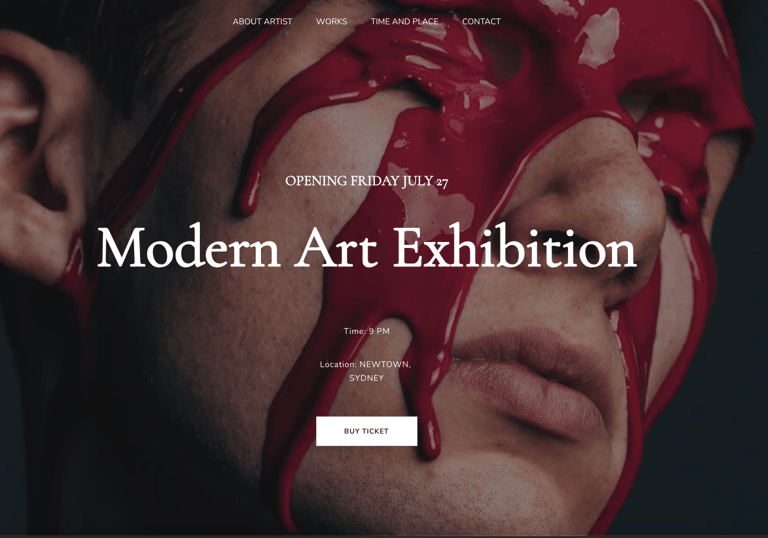Screen dimensions: 768x538
Task: Click the date number 27 in subtitle
Action: pos(442,183)
